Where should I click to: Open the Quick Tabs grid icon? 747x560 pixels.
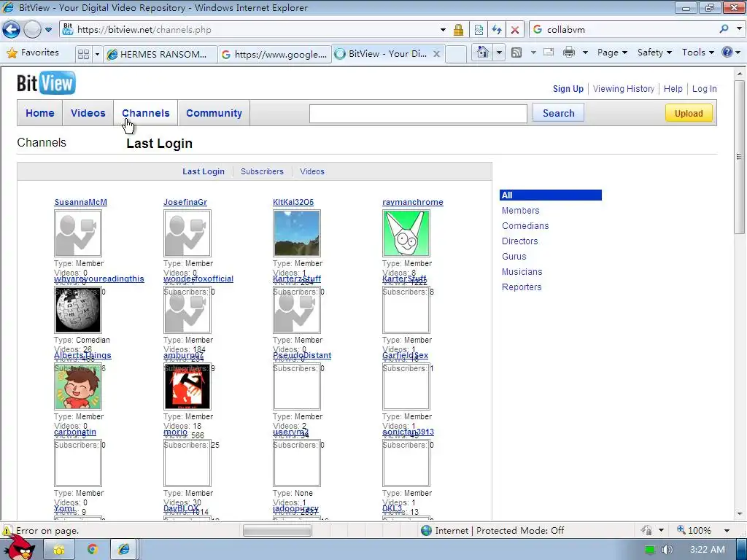(x=83, y=54)
